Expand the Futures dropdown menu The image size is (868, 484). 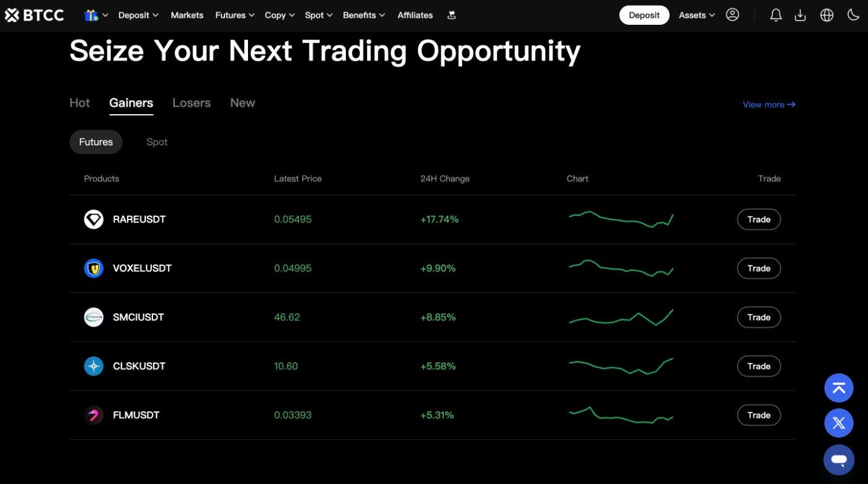click(x=234, y=15)
